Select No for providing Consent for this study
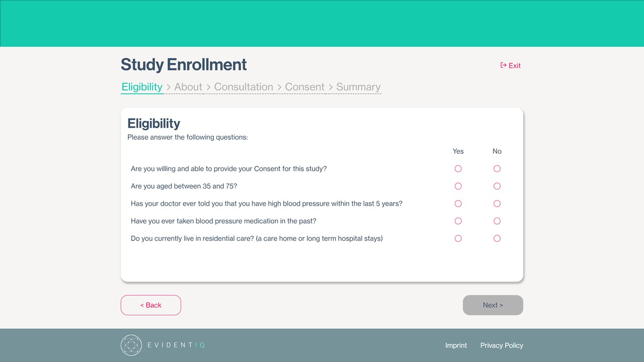This screenshot has width=644, height=362. tap(497, 168)
